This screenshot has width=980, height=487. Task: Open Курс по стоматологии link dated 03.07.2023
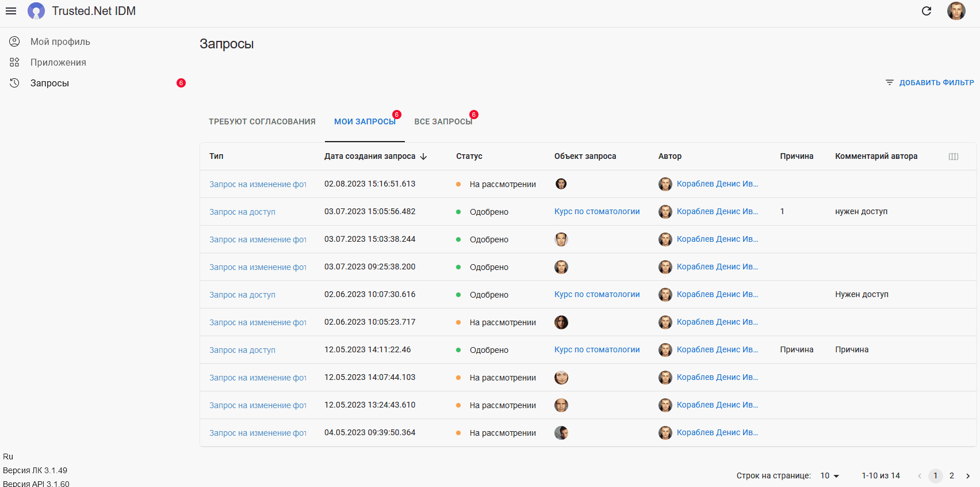[x=597, y=211]
